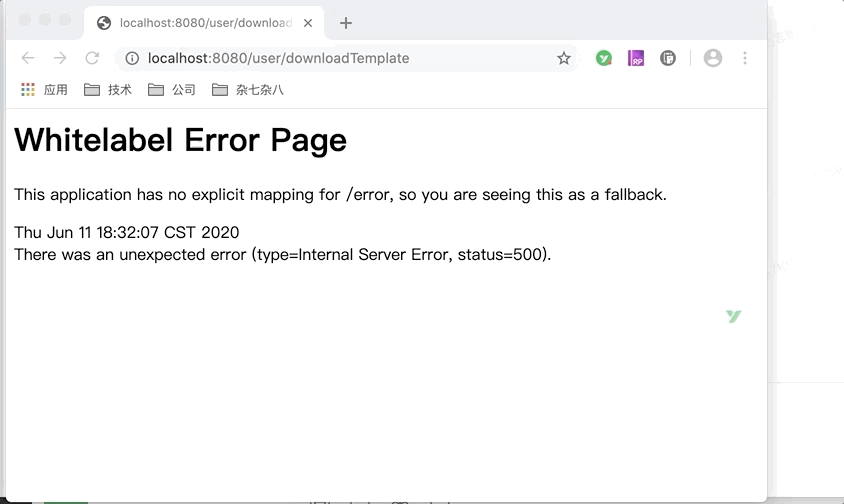This screenshot has width=844, height=504.
Task: View site information icon in address bar
Action: click(132, 58)
